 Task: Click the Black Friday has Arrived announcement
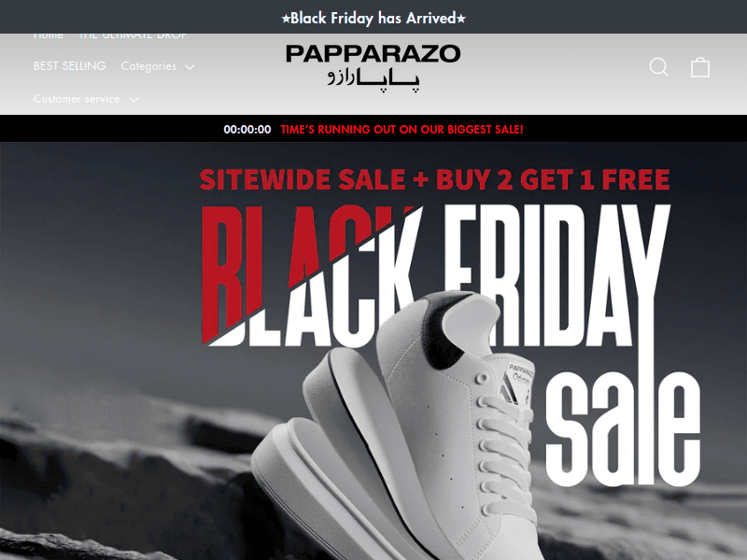click(x=373, y=18)
